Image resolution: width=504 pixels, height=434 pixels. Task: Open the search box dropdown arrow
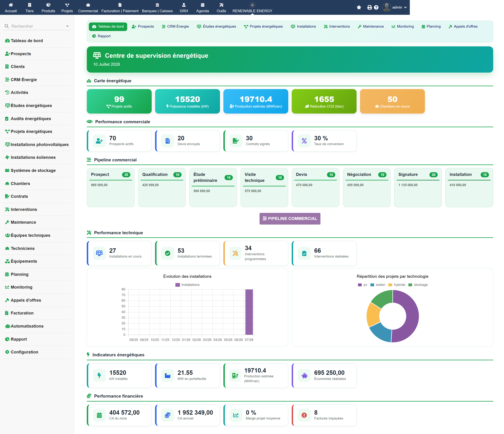tap(67, 26)
